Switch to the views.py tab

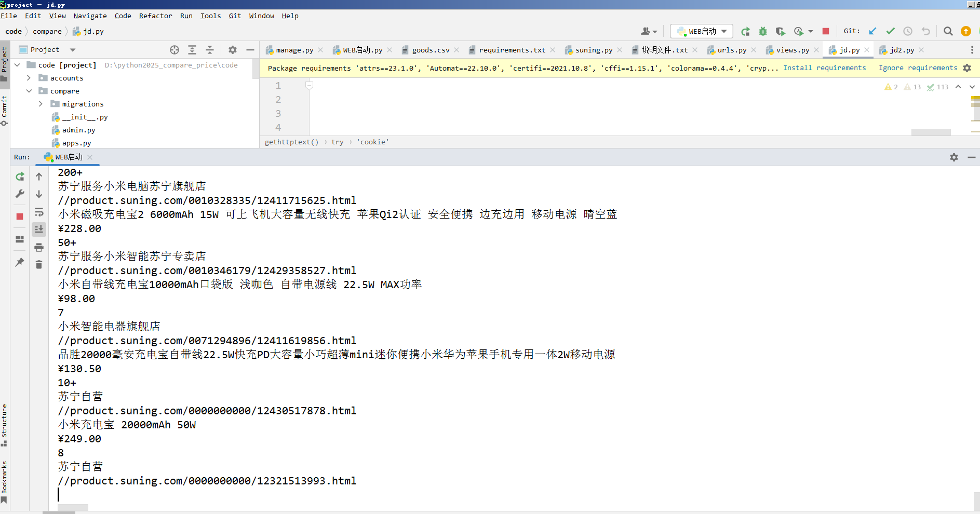793,50
